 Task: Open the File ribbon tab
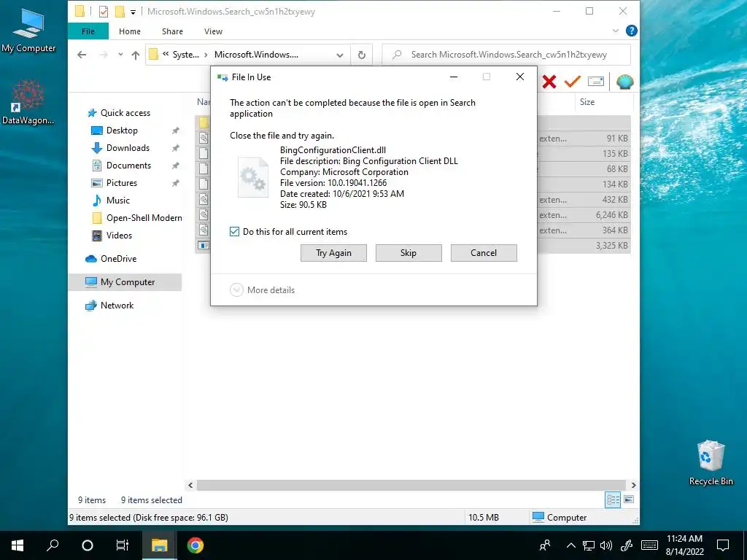click(x=88, y=31)
